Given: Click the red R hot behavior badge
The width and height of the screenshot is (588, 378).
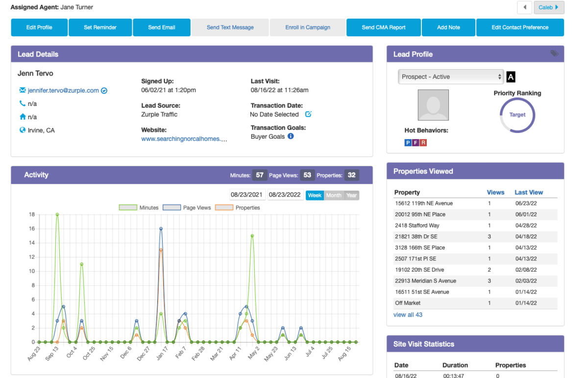Looking at the screenshot, I should click(423, 143).
